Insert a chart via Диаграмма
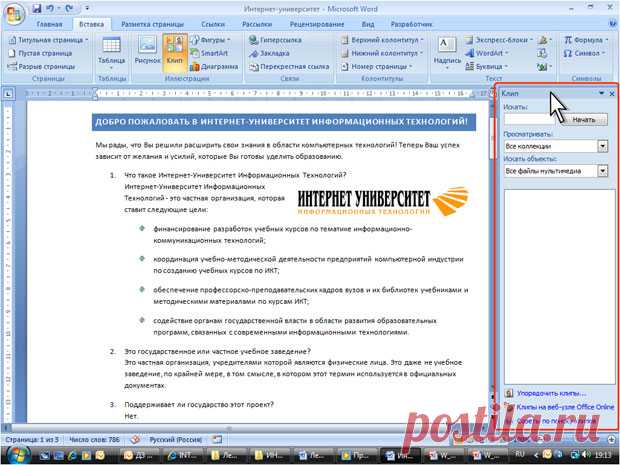The width and height of the screenshot is (620, 465). (214, 66)
